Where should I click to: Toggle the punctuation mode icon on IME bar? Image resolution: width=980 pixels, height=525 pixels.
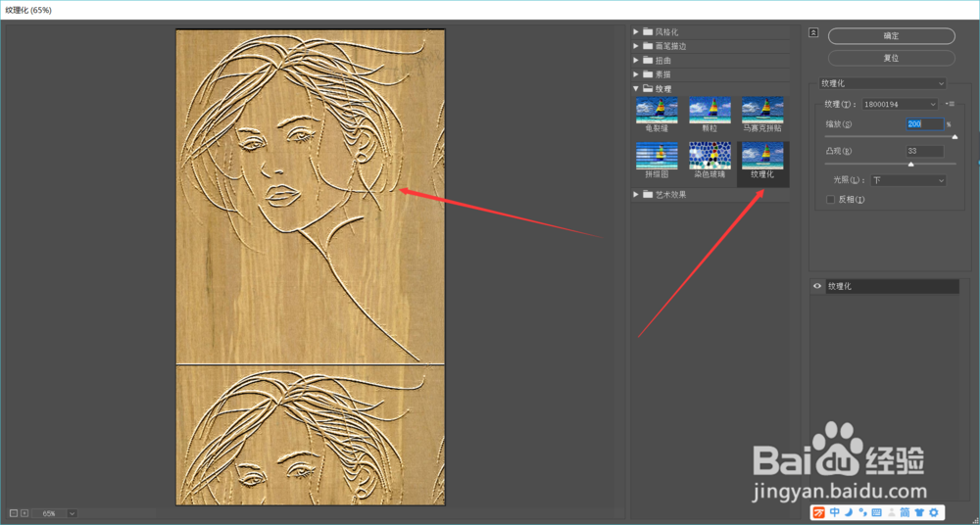(x=863, y=512)
